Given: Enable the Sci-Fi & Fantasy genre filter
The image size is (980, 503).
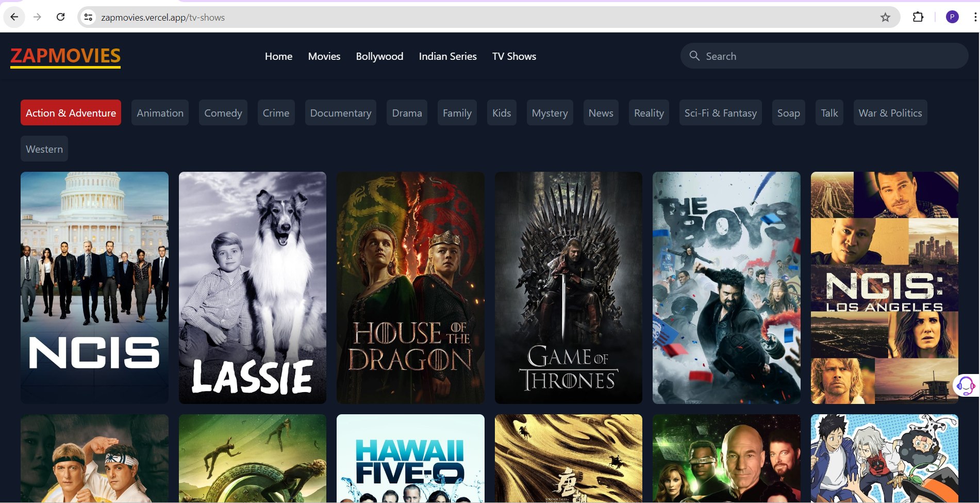Looking at the screenshot, I should coord(720,112).
